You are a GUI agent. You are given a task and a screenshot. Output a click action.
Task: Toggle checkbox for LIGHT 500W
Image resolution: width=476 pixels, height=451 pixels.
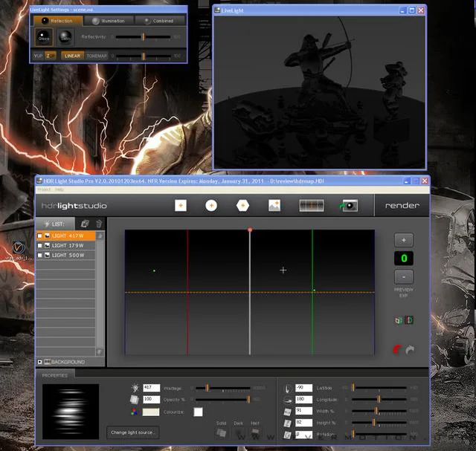[39, 255]
